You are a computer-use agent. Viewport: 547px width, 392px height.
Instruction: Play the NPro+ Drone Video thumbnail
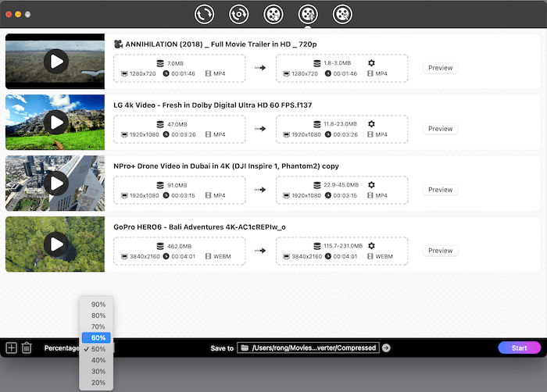pos(55,184)
